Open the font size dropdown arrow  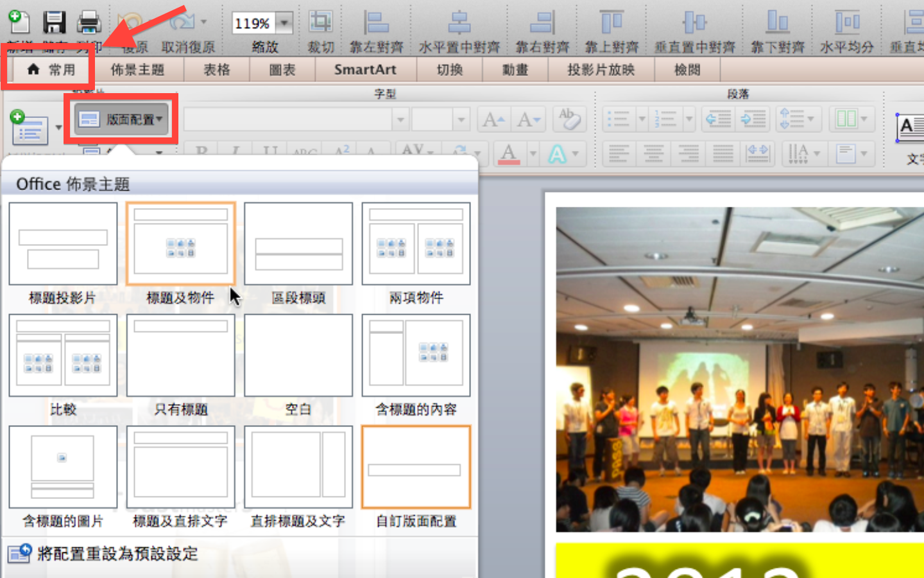461,119
